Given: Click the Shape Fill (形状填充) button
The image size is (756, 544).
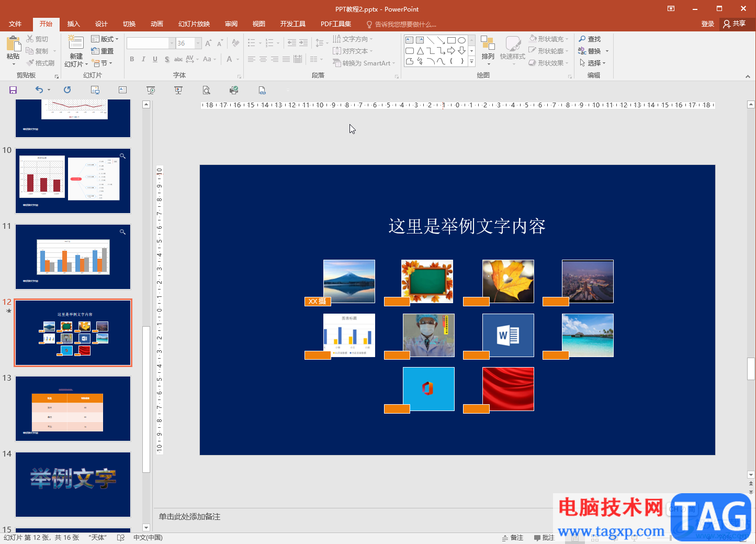Looking at the screenshot, I should pyautogui.click(x=547, y=39).
